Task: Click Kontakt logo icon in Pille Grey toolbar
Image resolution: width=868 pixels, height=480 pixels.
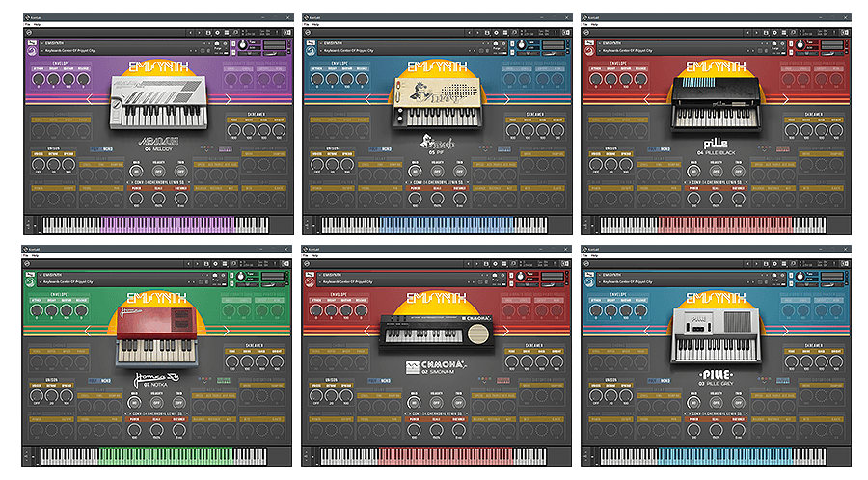Action: (x=586, y=264)
